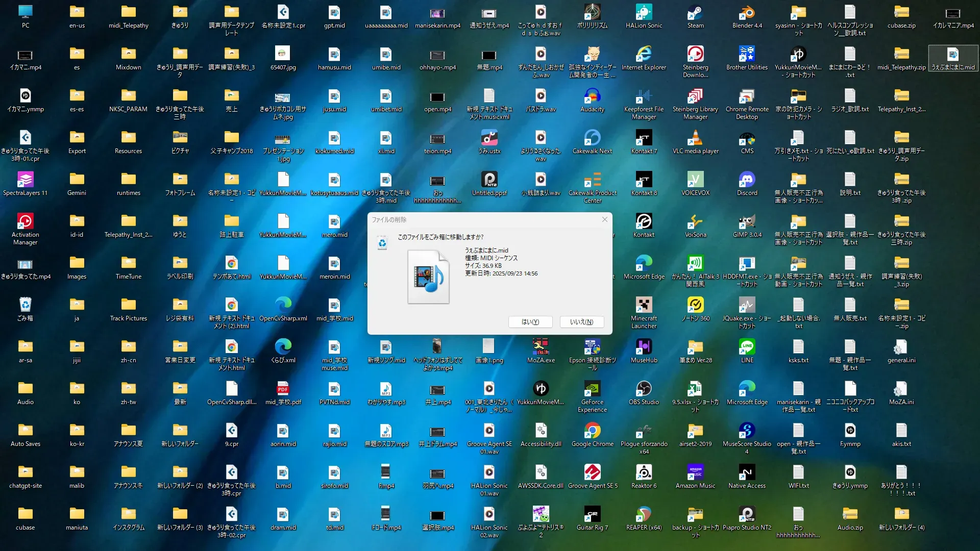The image size is (980, 551).
Task: Select the REAPER (x64) desktop icon
Action: (644, 515)
